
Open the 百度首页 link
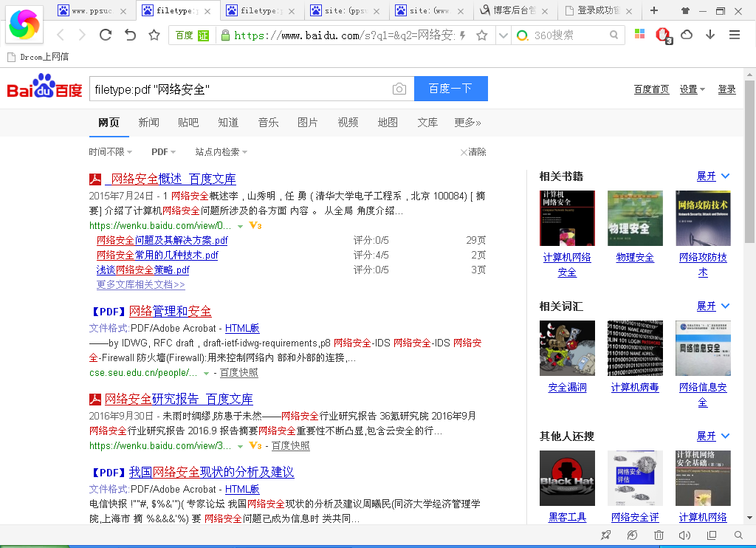[651, 89]
